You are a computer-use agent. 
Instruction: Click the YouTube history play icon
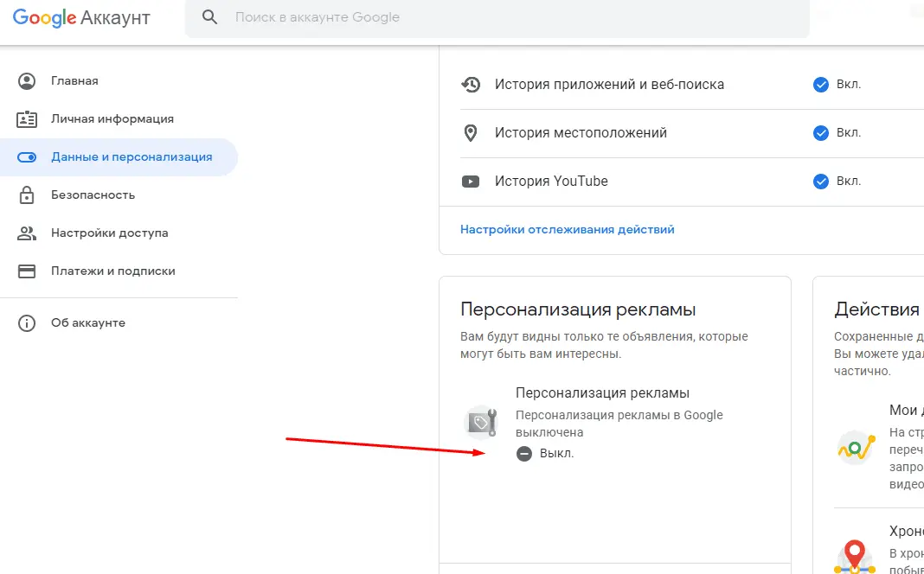(x=471, y=182)
